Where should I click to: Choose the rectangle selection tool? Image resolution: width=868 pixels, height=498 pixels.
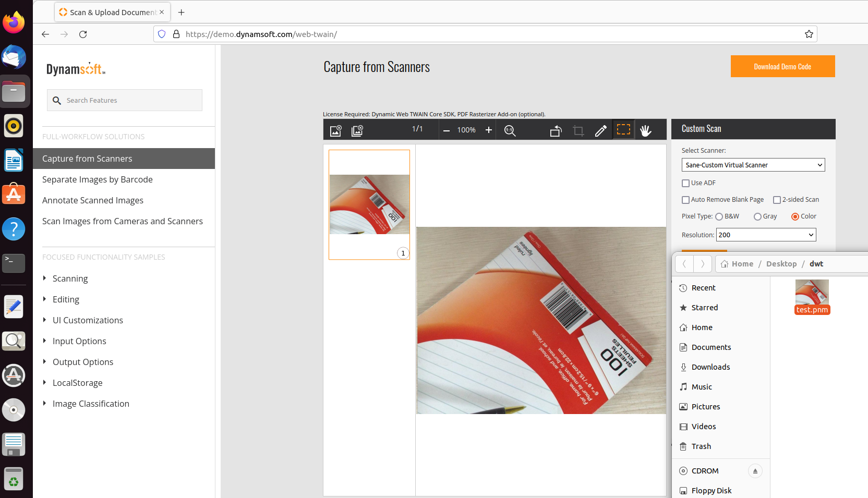coord(623,130)
